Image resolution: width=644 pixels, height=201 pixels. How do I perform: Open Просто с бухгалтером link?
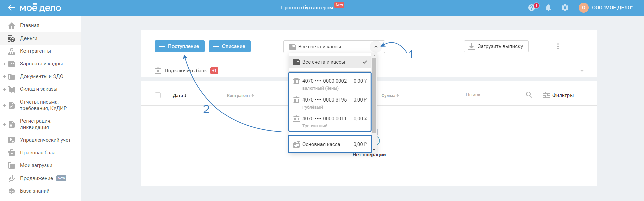[307, 8]
